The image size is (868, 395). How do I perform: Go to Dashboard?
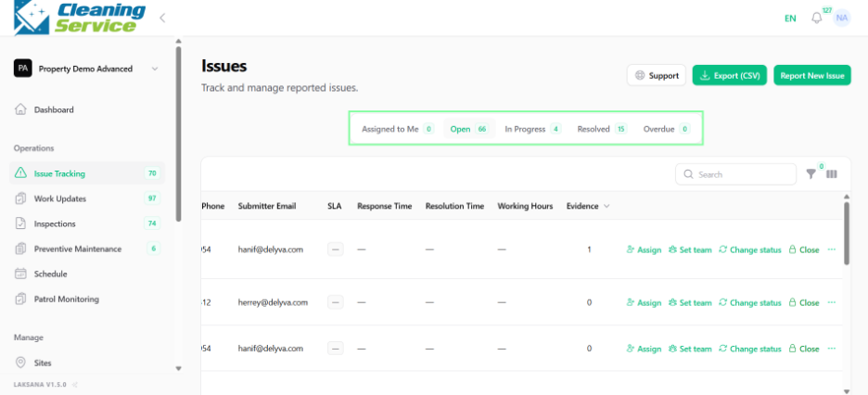pyautogui.click(x=54, y=109)
